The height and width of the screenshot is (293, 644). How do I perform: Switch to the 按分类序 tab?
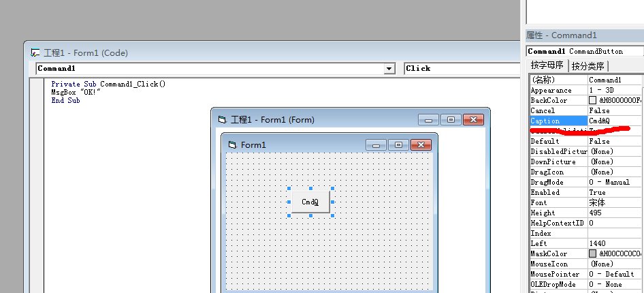point(589,66)
